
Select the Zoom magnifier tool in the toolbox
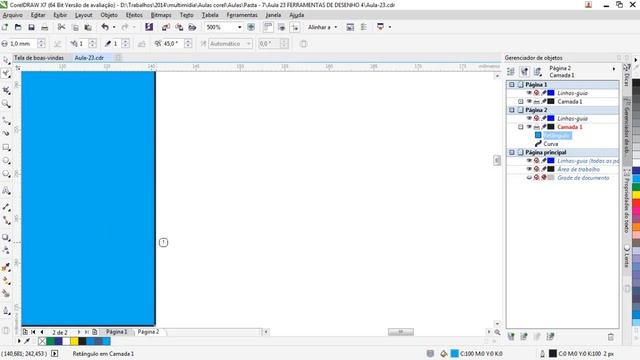6,104
